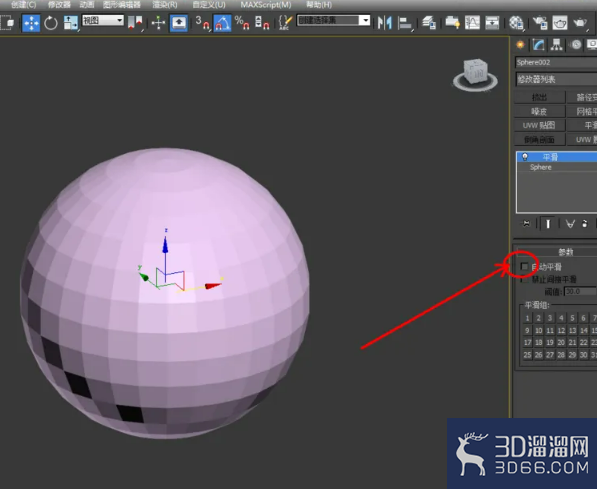Open the 渲染(R) menu
Screen dimensions: 597x489
(165, 5)
